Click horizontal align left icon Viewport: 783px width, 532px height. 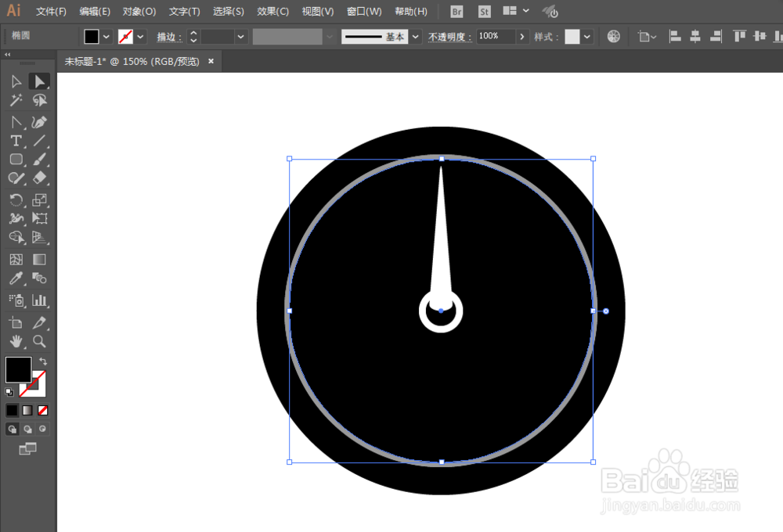pyautogui.click(x=675, y=37)
